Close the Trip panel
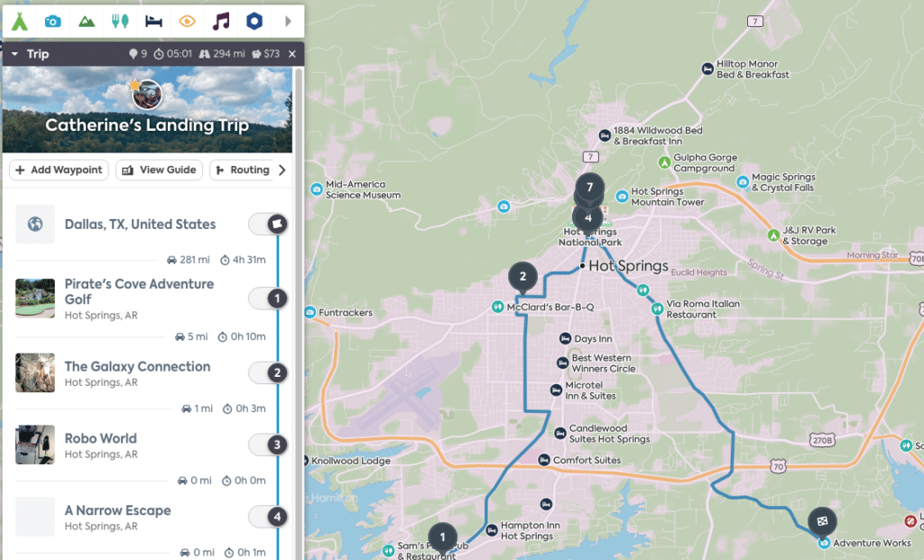 (x=292, y=54)
